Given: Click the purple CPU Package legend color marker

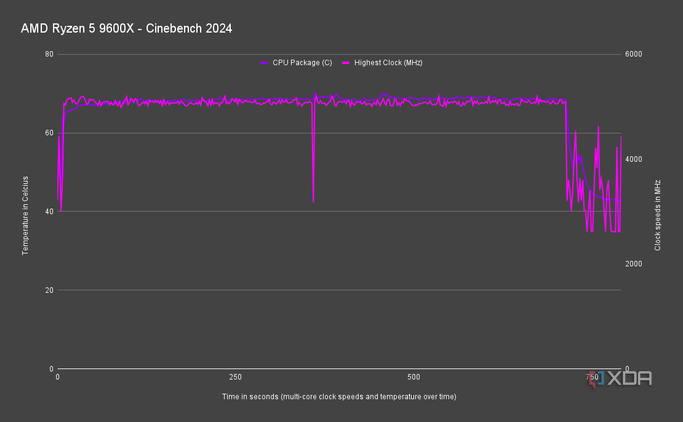Looking at the screenshot, I should [264, 63].
